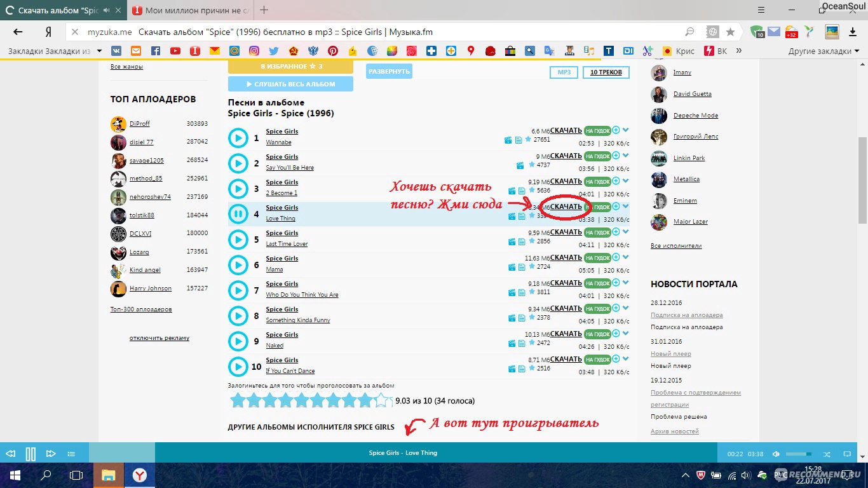Toggle shuffle in bottom player

click(827, 454)
